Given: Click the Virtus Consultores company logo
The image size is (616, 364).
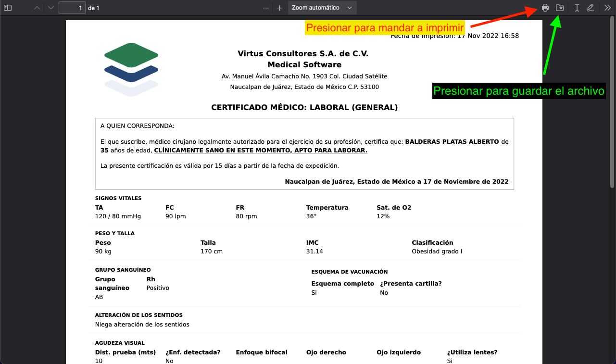Looking at the screenshot, I should pyautogui.click(x=131, y=69).
